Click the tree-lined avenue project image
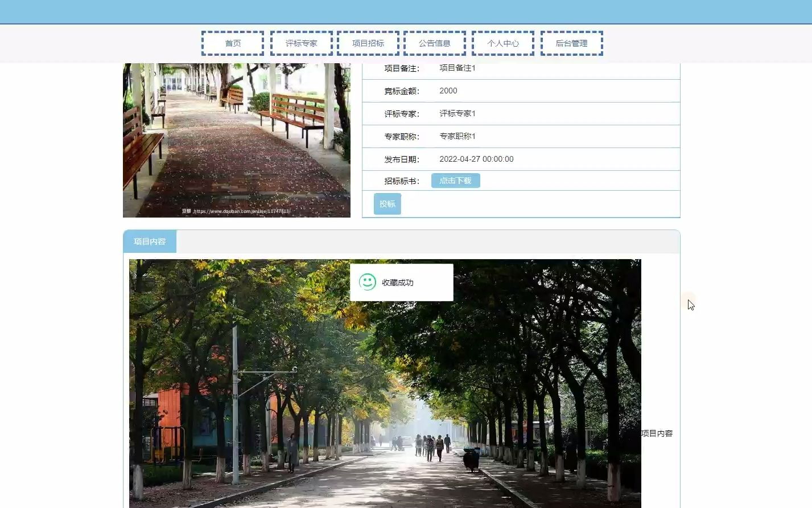The image size is (812, 508). point(385,382)
